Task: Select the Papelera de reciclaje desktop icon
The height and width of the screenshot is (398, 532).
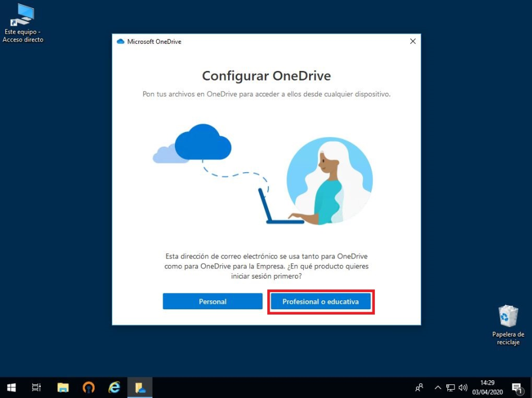Action: 508,325
